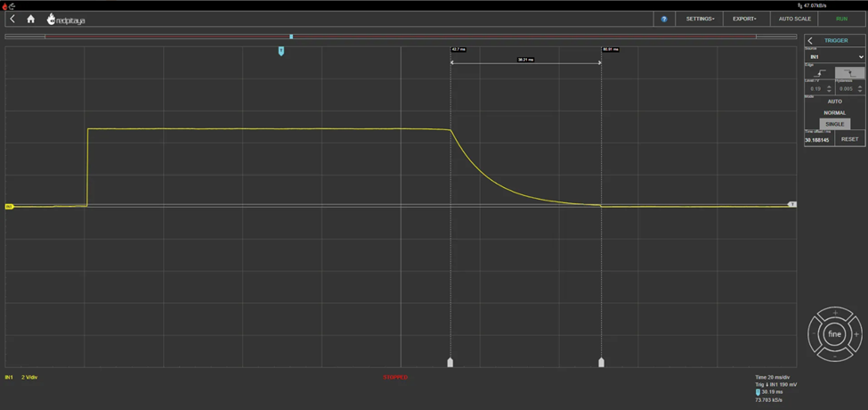Open the blue help question mark
Screen dimensions: 868x410
[664, 19]
